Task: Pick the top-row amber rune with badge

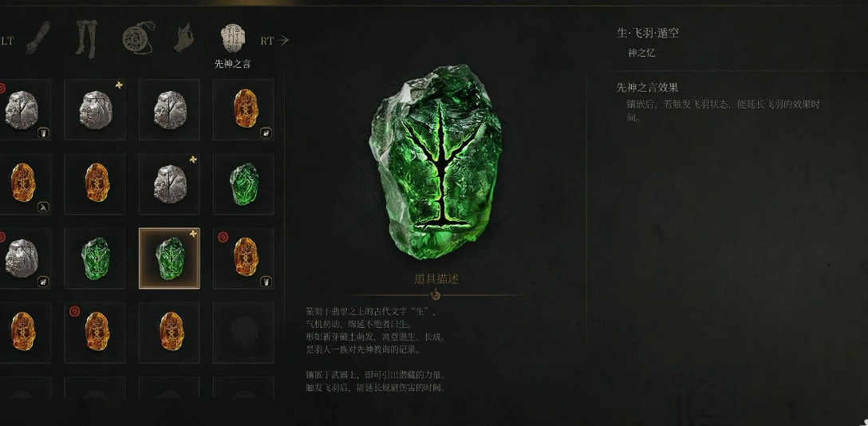Action: point(243,109)
